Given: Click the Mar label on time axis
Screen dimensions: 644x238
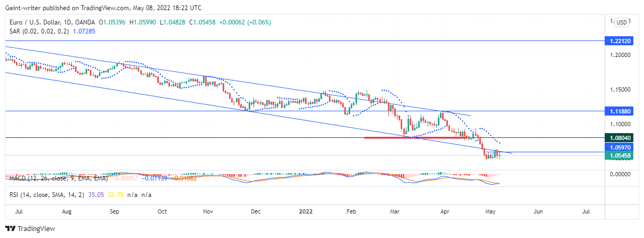Looking at the screenshot, I should click(x=395, y=211).
